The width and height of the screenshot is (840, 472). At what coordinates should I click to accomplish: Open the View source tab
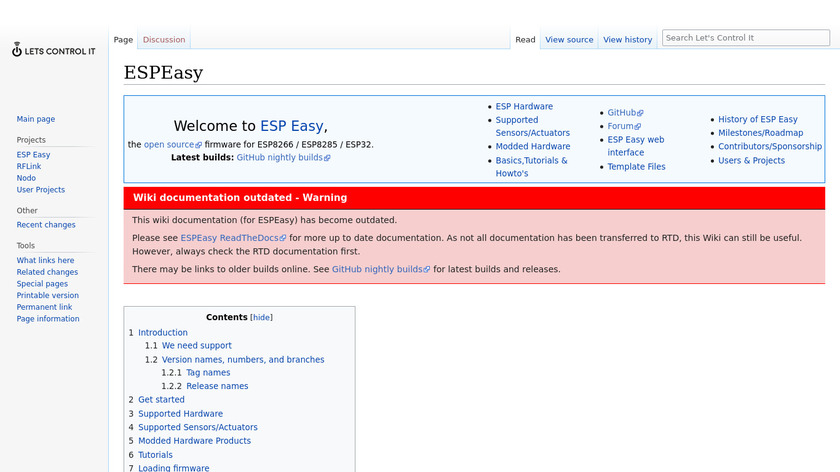[x=569, y=40]
